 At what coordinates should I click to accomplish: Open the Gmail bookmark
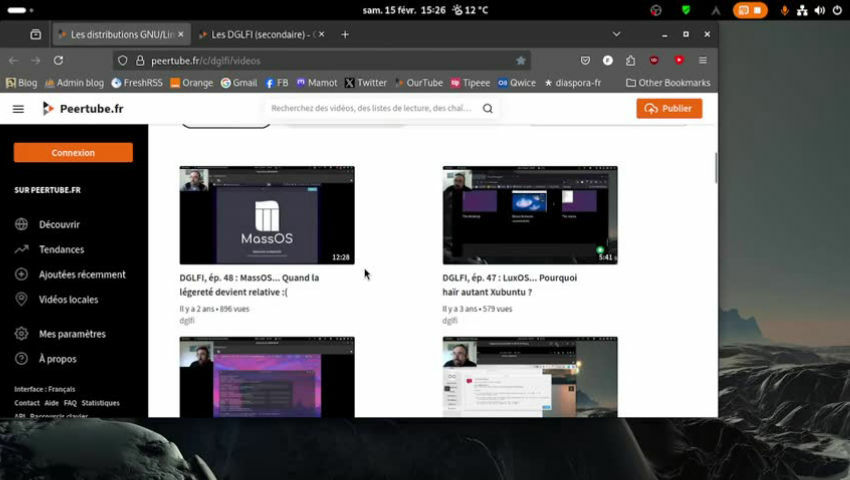239,83
